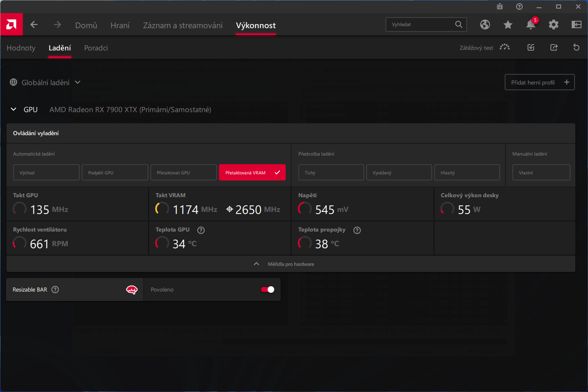
Task: Click the Takt VRAM circular gauge
Action: (162, 208)
